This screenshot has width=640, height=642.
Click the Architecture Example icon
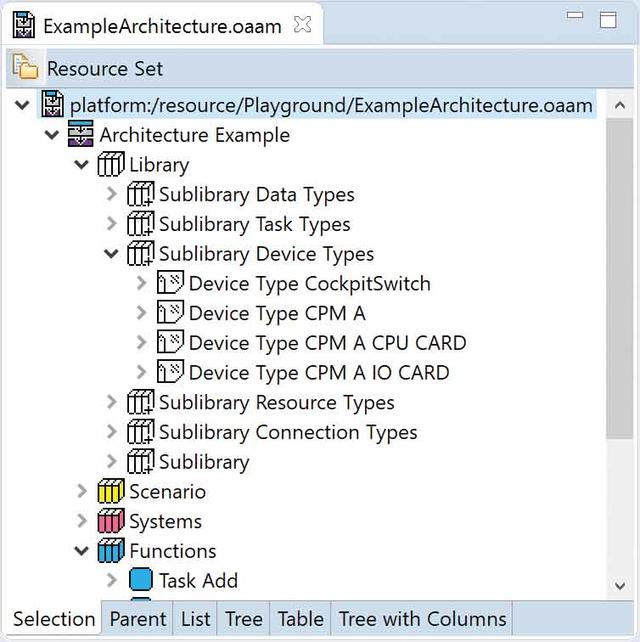coord(80,134)
